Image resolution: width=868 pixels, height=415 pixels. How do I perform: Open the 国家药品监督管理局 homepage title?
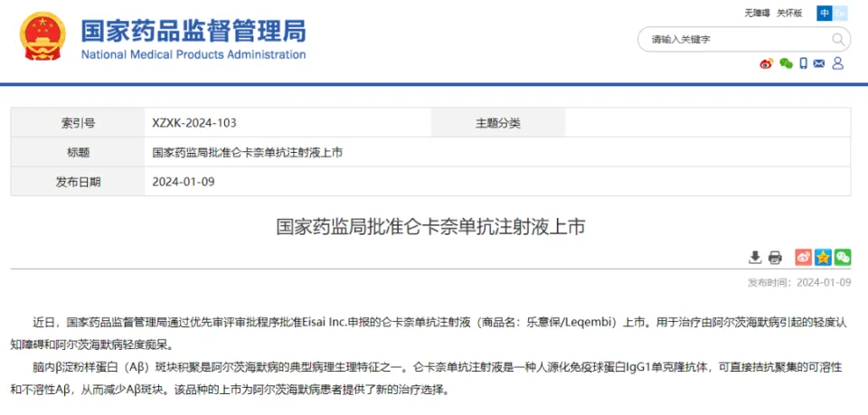point(193,31)
